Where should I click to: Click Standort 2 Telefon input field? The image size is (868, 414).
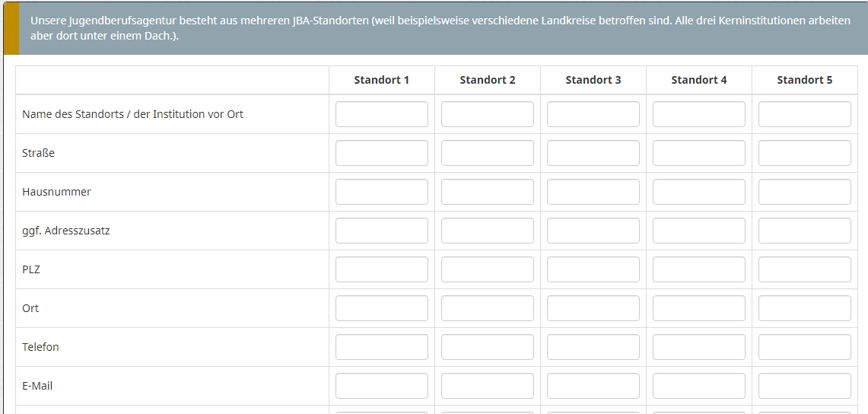point(487,347)
